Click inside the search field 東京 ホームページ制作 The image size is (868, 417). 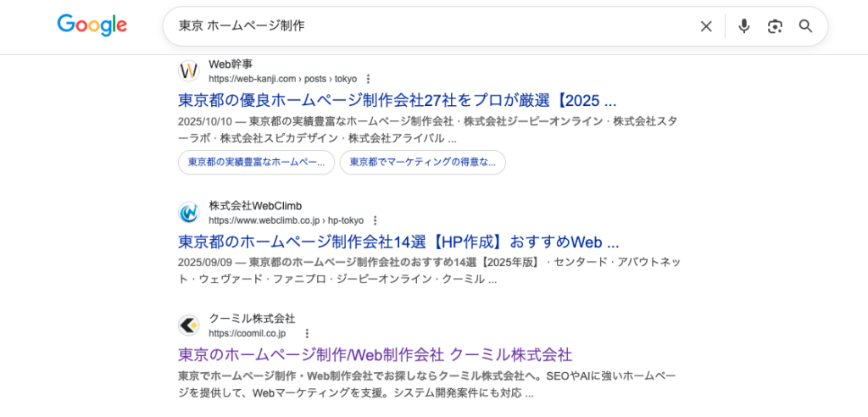coord(424,26)
